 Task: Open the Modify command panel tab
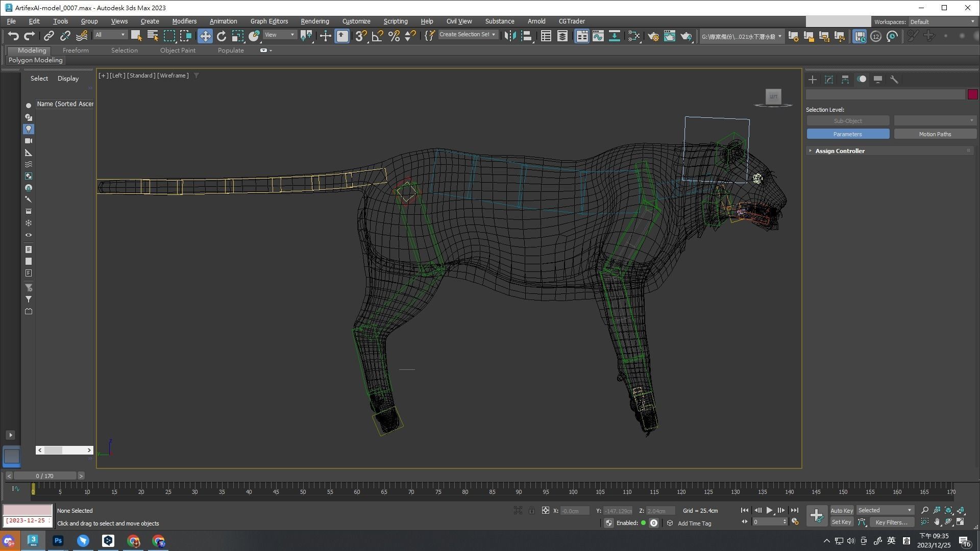[x=829, y=80]
